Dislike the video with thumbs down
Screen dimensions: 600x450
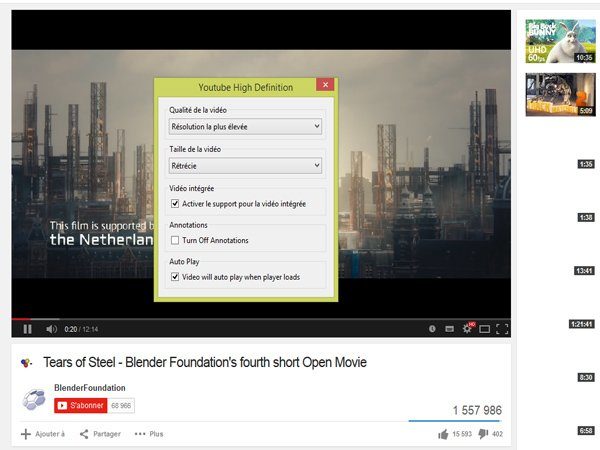click(x=483, y=434)
